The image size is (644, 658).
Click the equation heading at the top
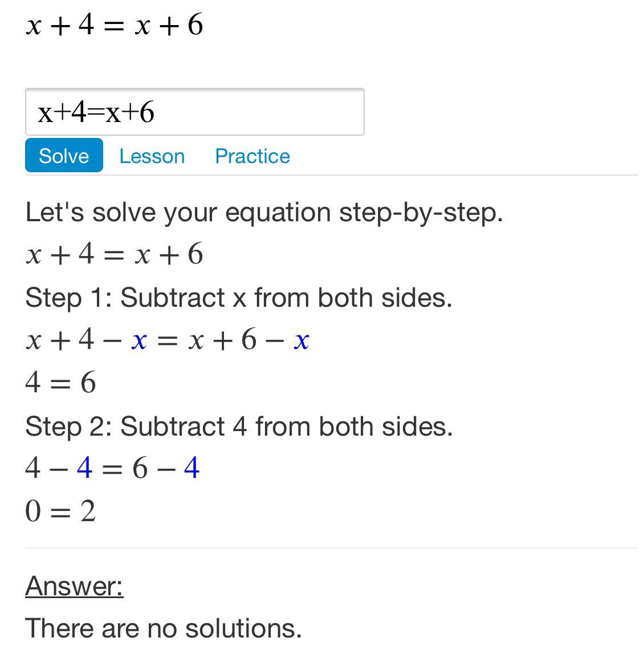[114, 25]
